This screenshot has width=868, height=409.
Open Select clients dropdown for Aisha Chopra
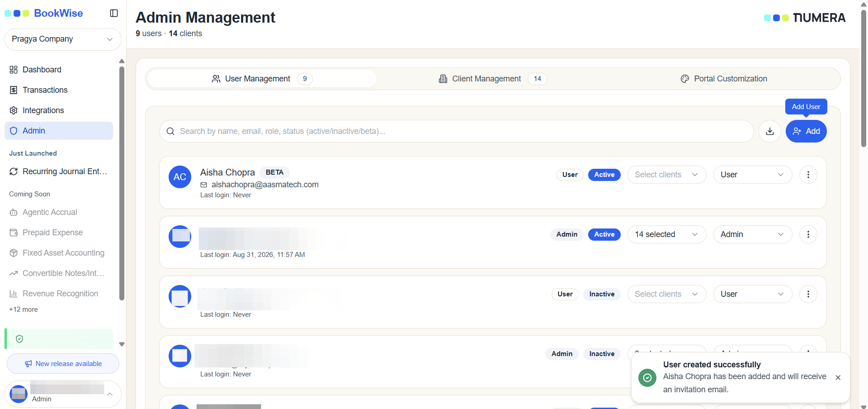(667, 175)
